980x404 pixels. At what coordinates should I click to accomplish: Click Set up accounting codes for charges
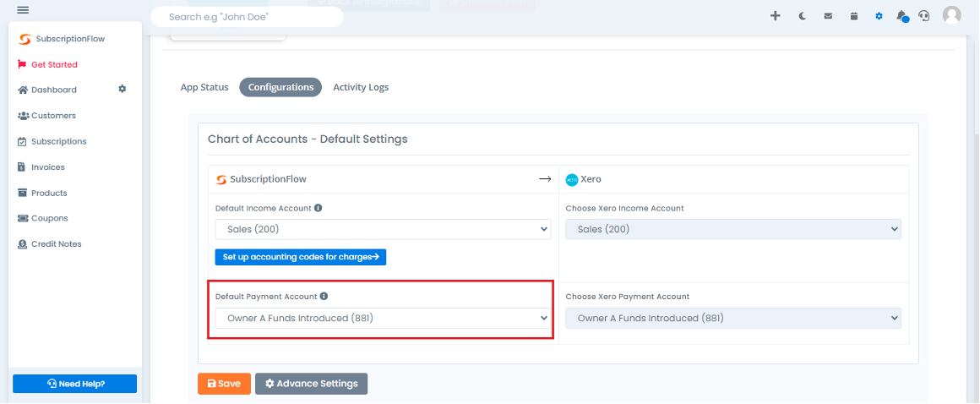301,257
